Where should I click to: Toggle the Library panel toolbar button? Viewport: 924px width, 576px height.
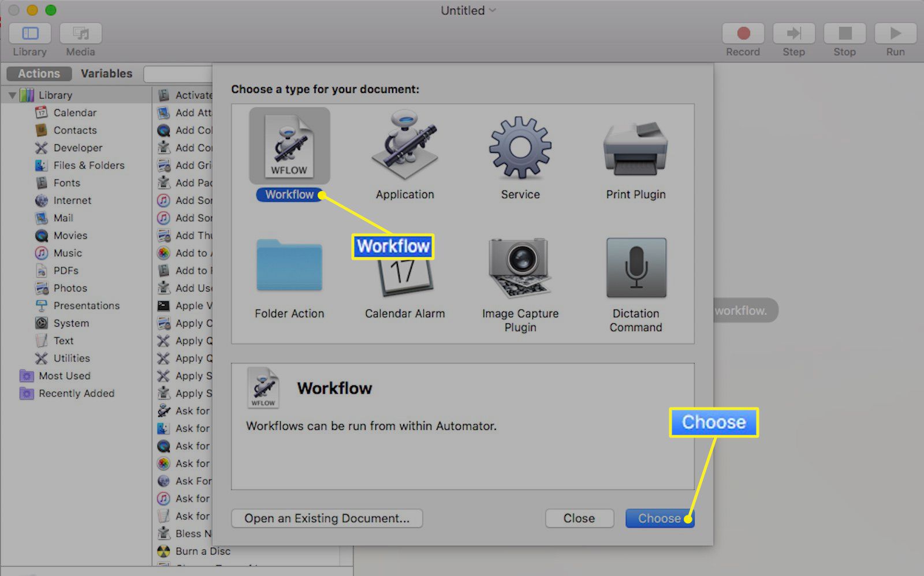(30, 33)
